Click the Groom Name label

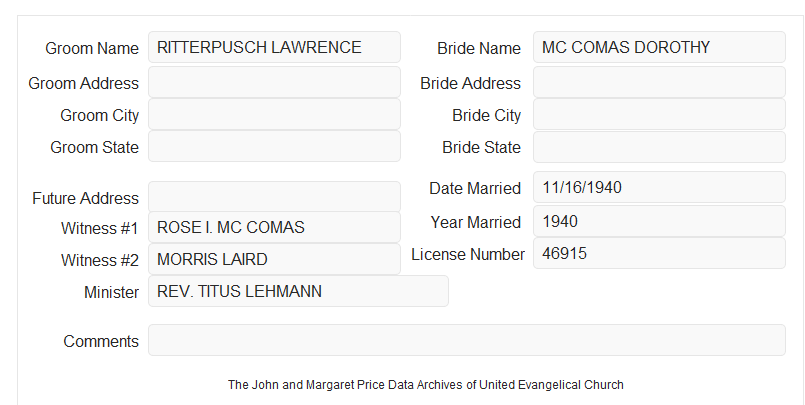click(92, 48)
